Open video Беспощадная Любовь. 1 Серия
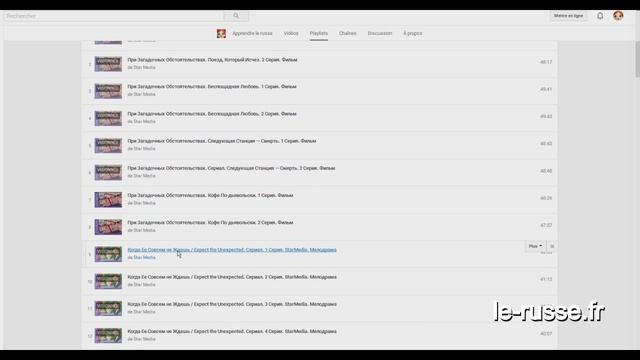 [212, 87]
